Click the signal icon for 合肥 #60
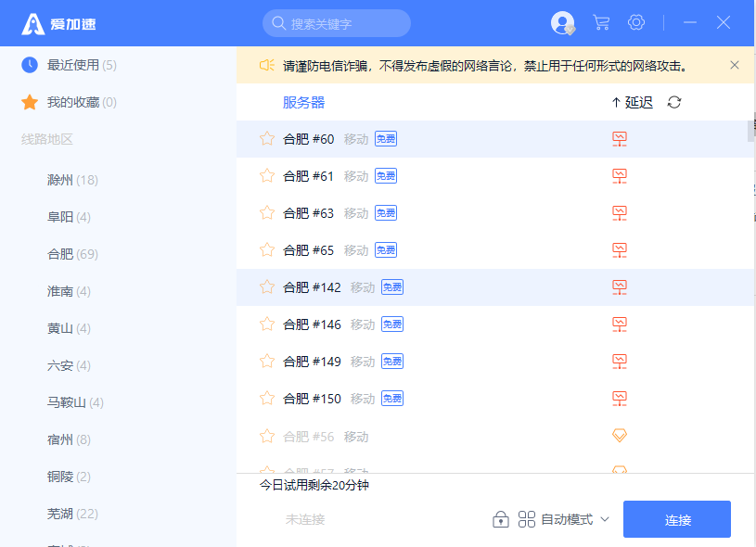 [x=619, y=138]
